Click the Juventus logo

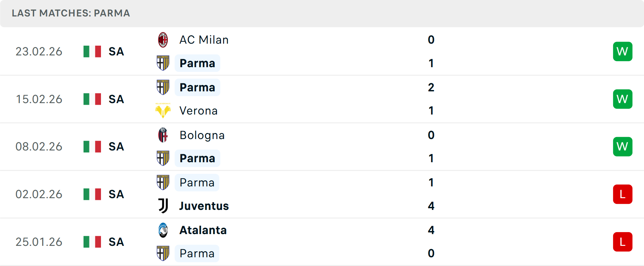(x=163, y=206)
